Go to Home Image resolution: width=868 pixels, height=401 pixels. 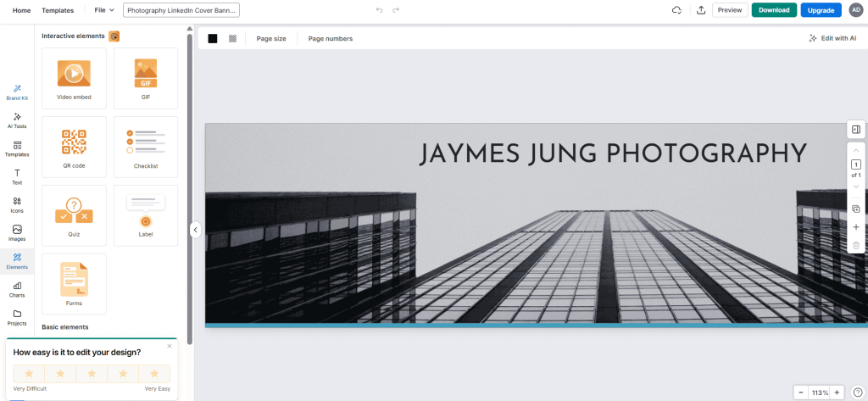(21, 10)
